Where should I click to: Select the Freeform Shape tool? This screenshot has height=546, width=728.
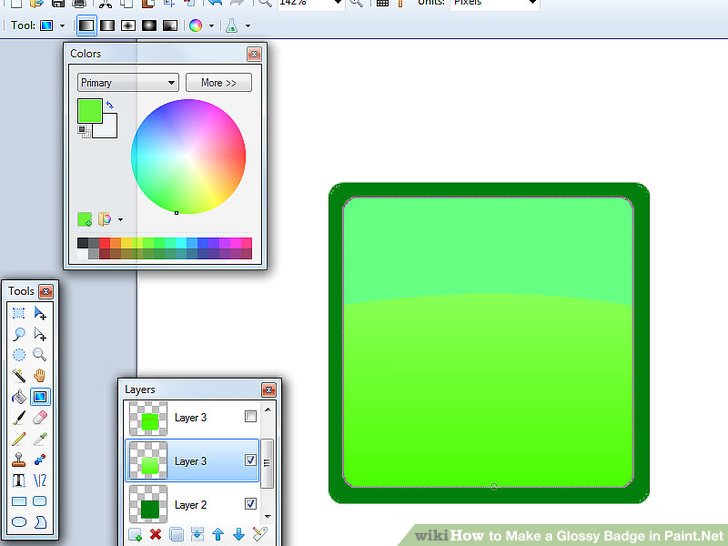click(40, 522)
